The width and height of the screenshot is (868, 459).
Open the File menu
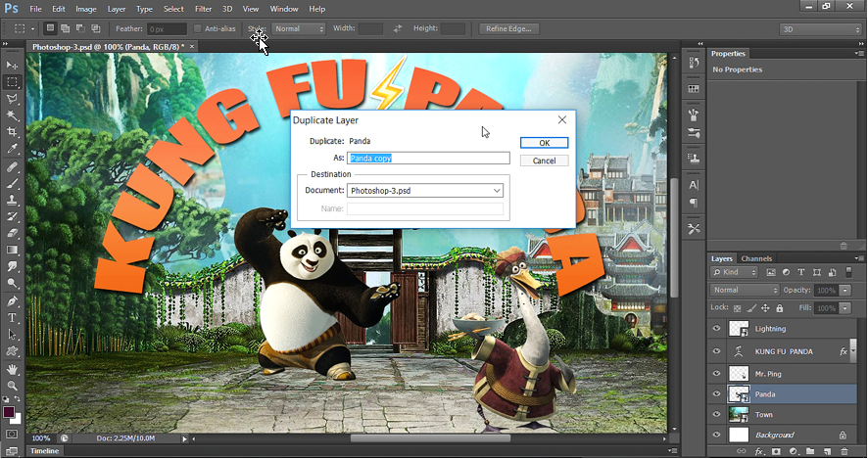pos(35,9)
